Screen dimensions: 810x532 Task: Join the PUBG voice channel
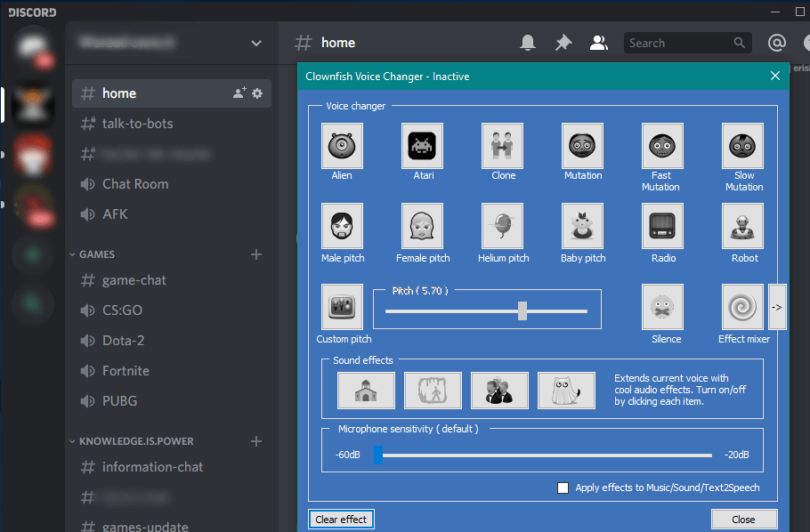172,401
